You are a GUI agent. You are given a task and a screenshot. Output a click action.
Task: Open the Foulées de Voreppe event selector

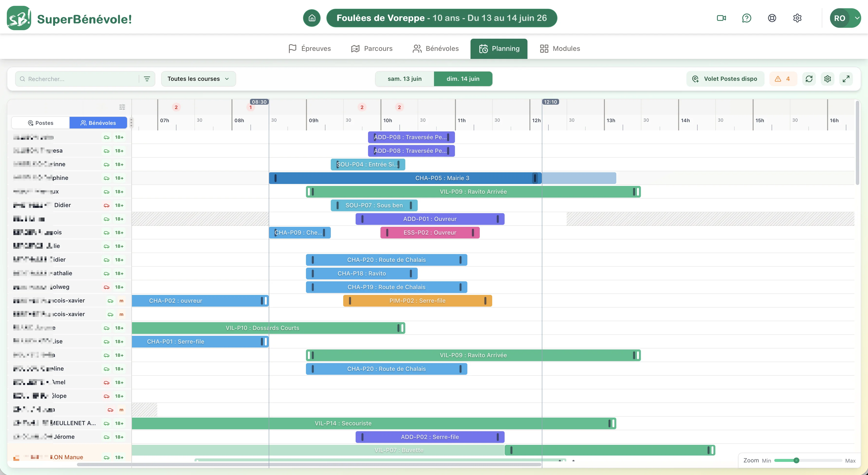click(441, 18)
